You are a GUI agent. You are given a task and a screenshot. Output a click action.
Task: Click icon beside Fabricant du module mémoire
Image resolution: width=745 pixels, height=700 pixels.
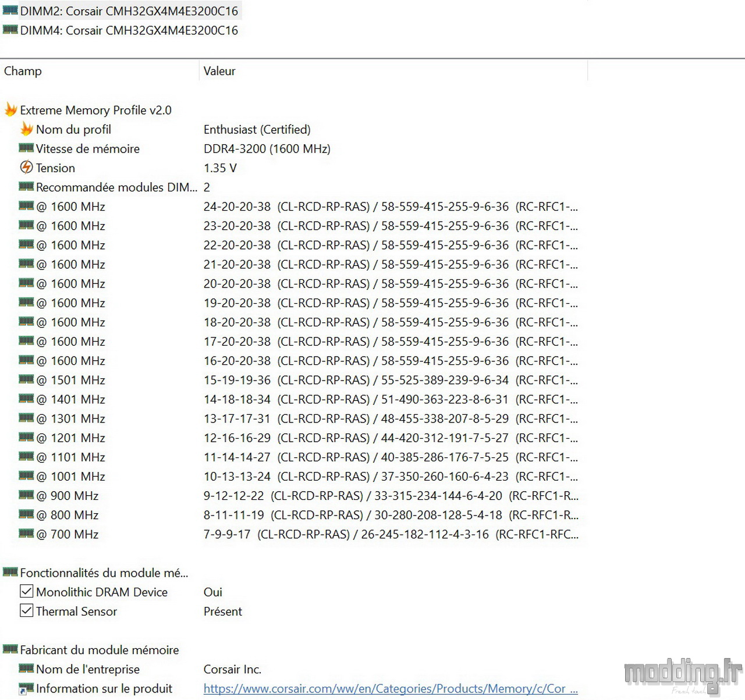click(10, 649)
